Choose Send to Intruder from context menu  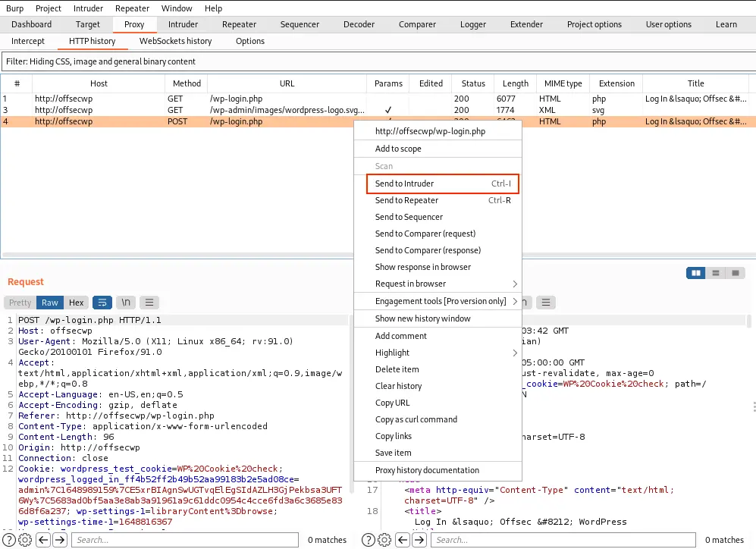point(442,184)
